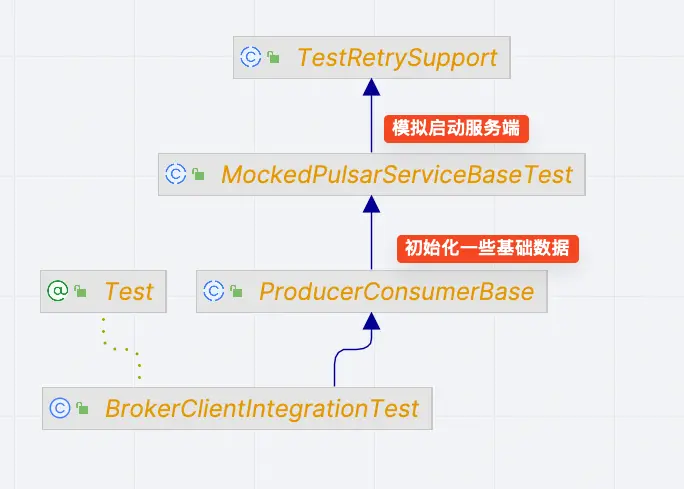Click the red label 模拟启动服务端
Image resolution: width=684 pixels, height=489 pixels.
[x=457, y=128]
